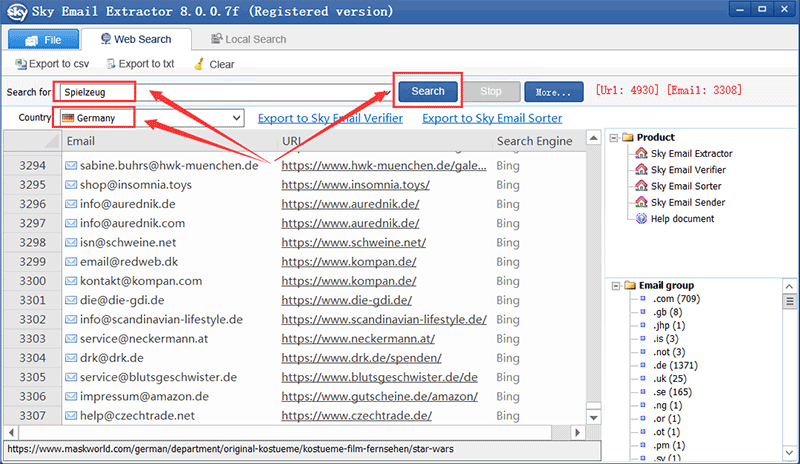
Task: Select the .is (3) email group
Action: point(666,339)
